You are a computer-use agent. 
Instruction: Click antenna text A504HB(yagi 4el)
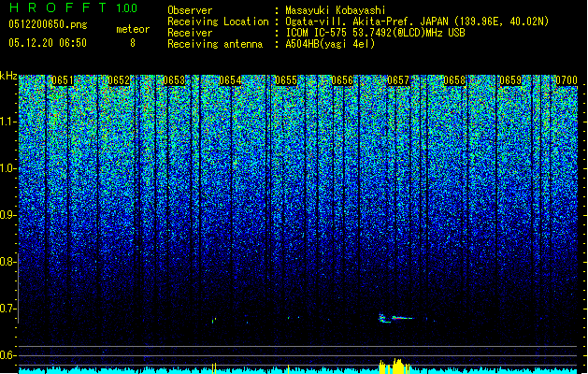point(330,44)
